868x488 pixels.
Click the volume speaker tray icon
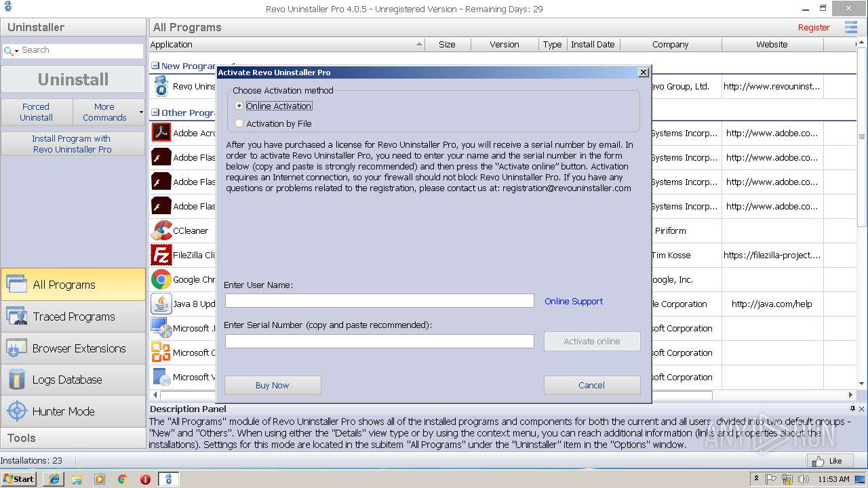pyautogui.click(x=802, y=479)
